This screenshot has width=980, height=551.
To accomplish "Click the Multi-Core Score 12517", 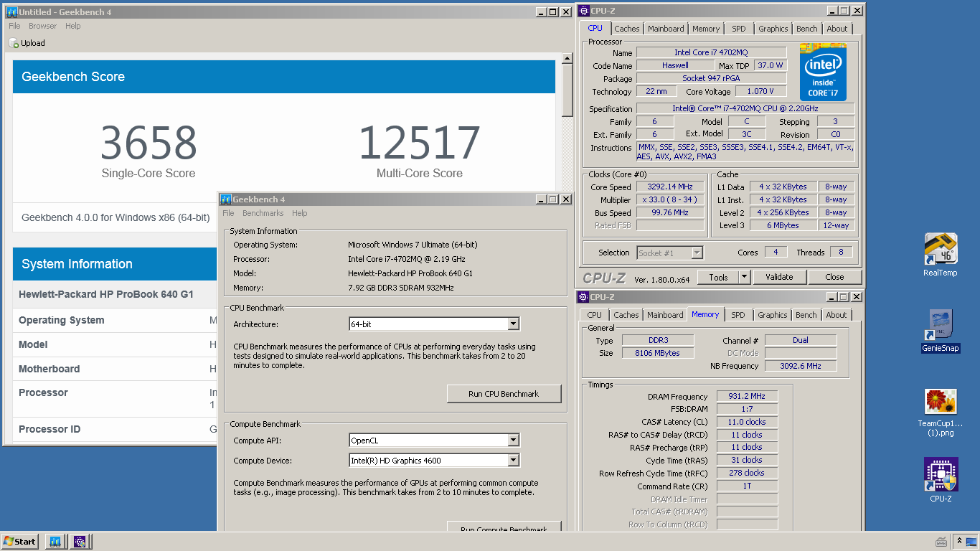I will point(420,143).
